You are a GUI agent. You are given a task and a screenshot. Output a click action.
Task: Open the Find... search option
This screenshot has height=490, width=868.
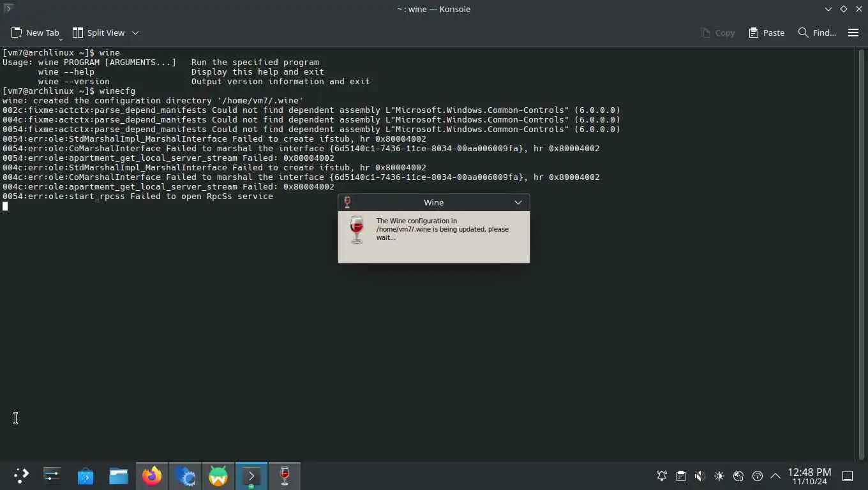(x=817, y=33)
